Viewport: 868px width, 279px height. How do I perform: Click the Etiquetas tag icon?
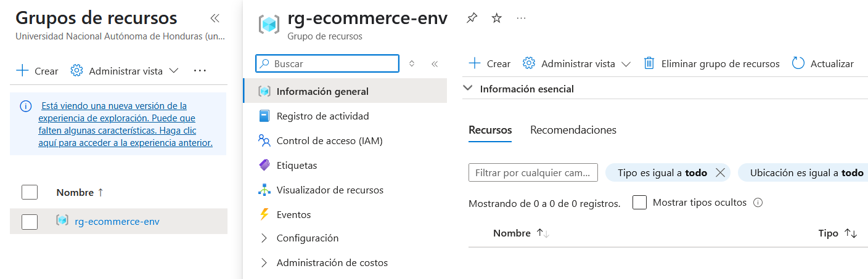(264, 165)
